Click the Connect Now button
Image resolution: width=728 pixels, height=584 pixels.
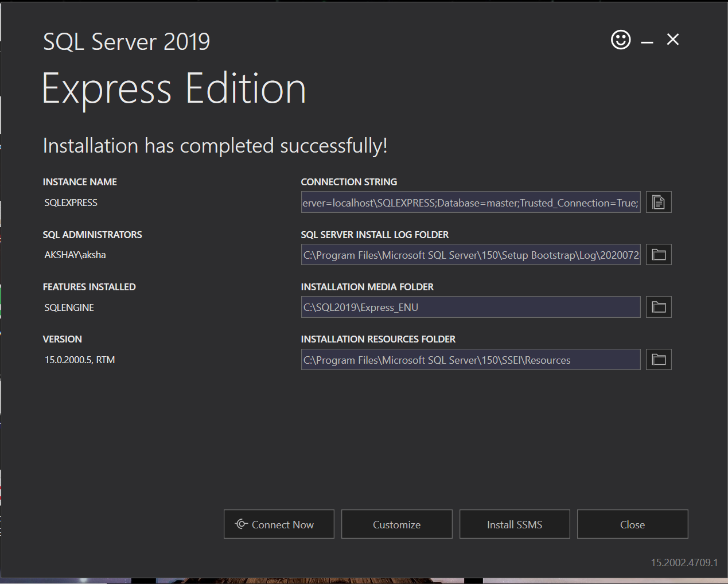click(x=279, y=524)
